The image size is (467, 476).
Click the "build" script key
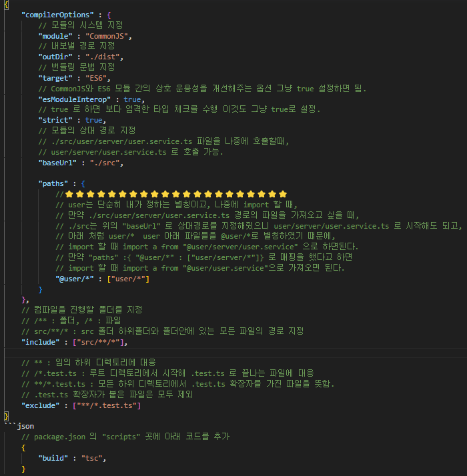click(53, 458)
